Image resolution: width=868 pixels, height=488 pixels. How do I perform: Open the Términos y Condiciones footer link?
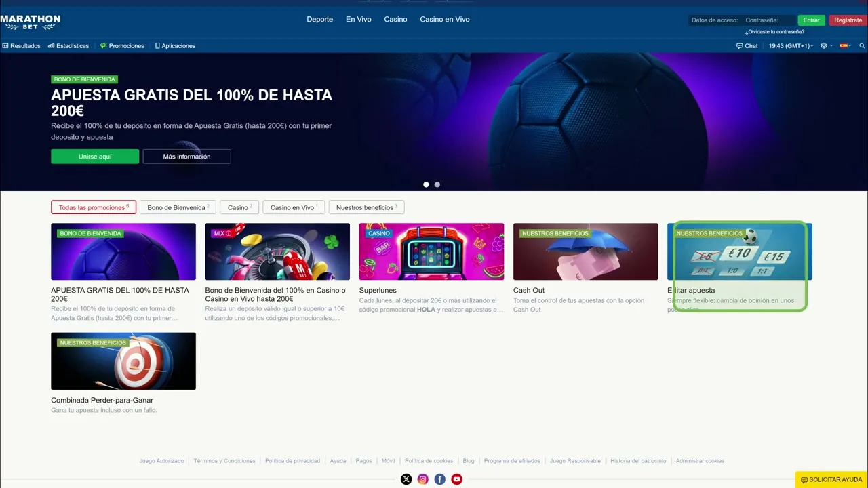[x=224, y=461]
